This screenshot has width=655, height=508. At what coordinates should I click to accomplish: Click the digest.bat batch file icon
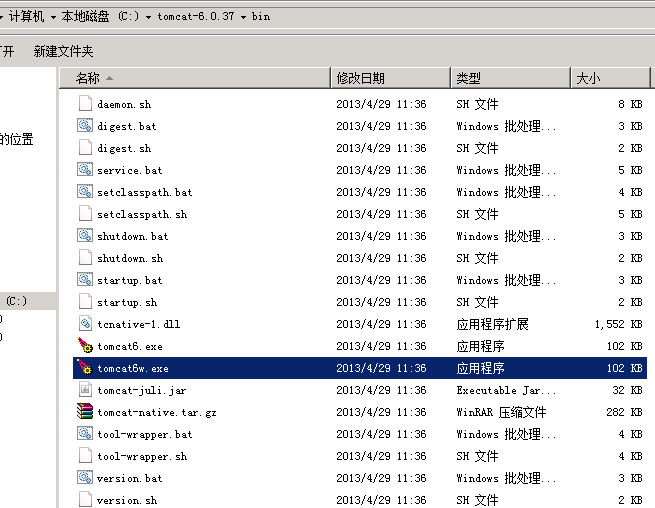(x=85, y=125)
